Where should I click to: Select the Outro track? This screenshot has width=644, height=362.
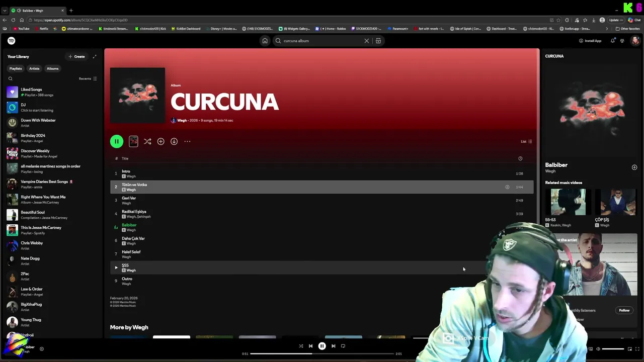(x=321, y=281)
